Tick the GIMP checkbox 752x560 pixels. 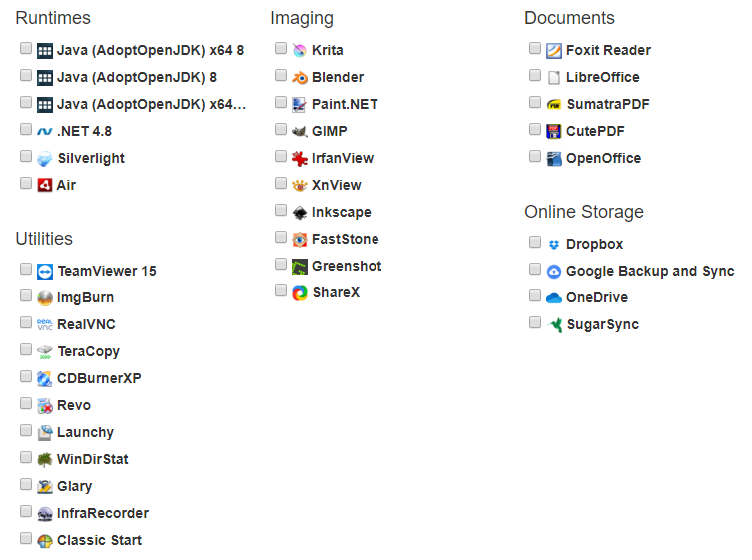coord(281,129)
